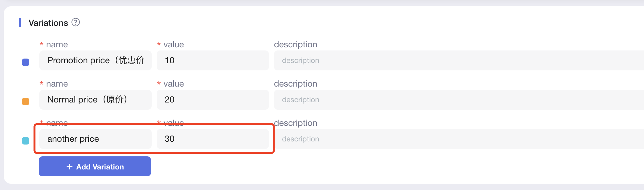The image size is (644, 190).
Task: Focus the Normal price name field
Action: point(95,100)
